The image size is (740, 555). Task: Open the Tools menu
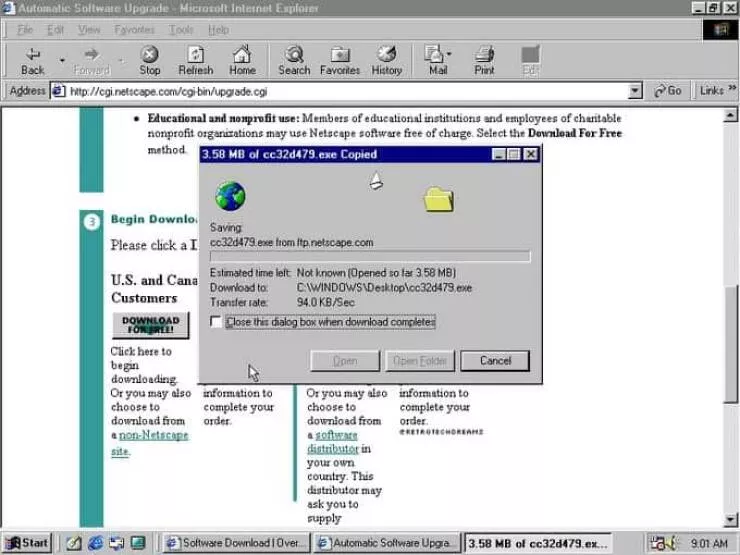[181, 30]
